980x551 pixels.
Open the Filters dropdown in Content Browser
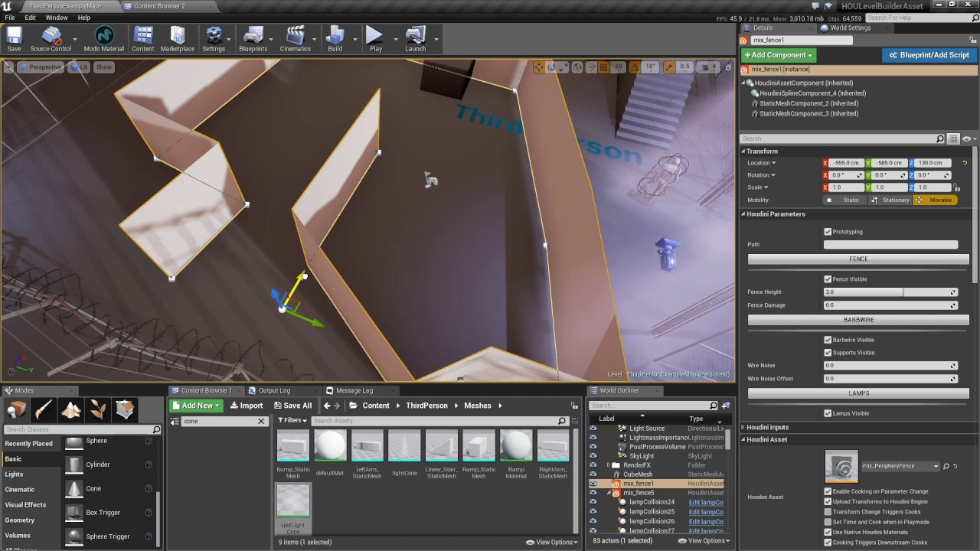292,420
